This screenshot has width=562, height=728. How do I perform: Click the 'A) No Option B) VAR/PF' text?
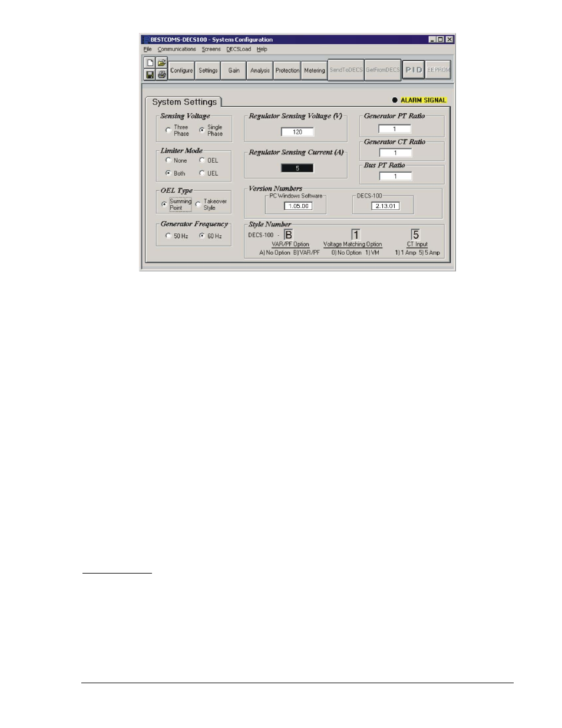[289, 253]
